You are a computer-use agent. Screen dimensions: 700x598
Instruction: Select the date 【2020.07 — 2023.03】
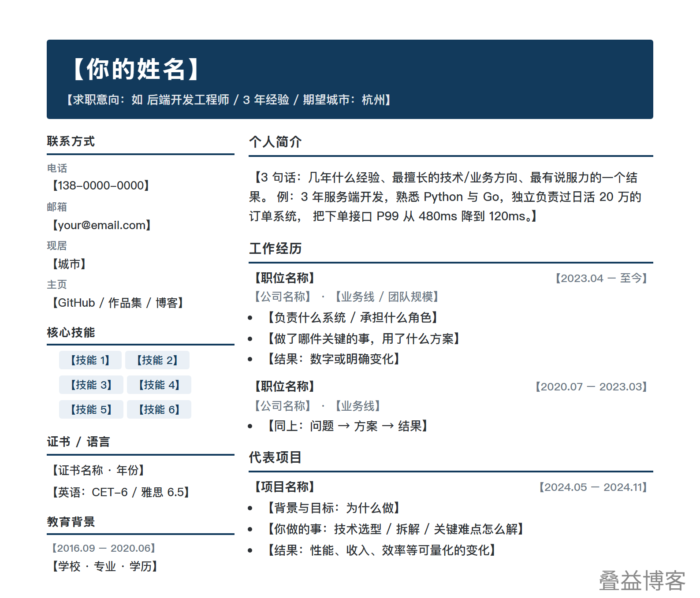(x=591, y=386)
